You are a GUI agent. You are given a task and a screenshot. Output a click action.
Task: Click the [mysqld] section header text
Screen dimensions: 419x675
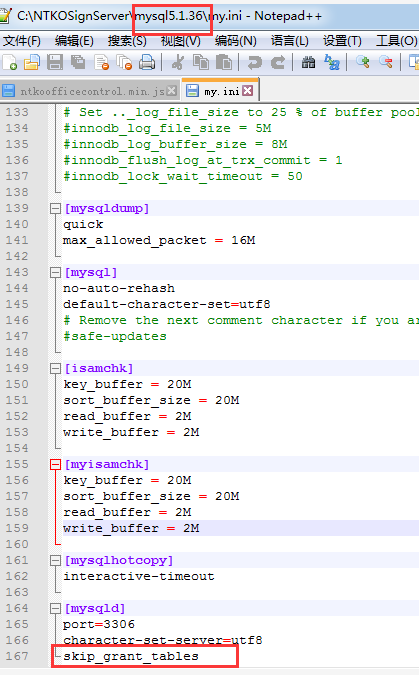click(95, 609)
